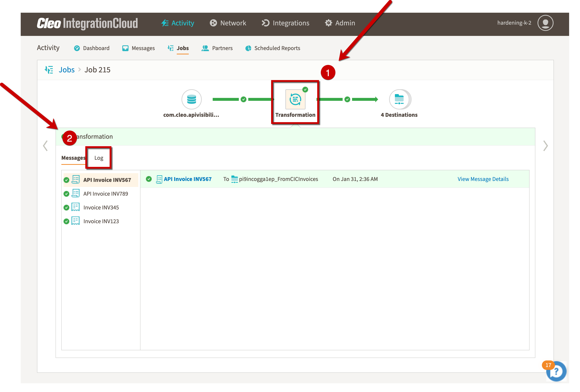Viewport: 580px width, 392px height.
Task: Open the Admin top navigation item
Action: coord(340,23)
